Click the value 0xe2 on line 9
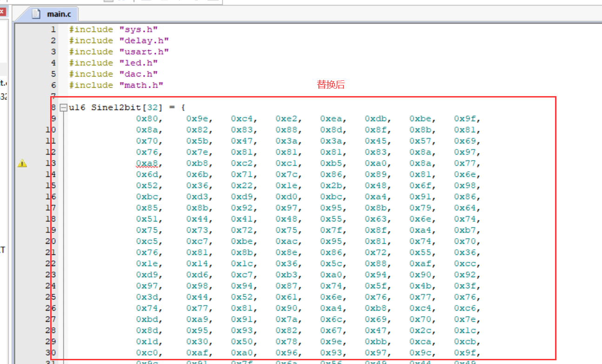Screen dimensions: 602x364 [287, 119]
